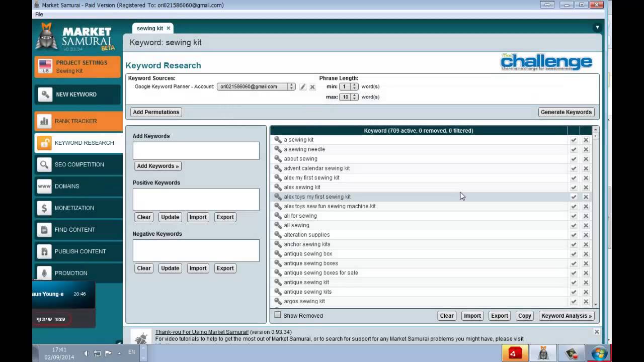Click key icon next to 'all sewing'
The image size is (644, 362).
click(278, 225)
